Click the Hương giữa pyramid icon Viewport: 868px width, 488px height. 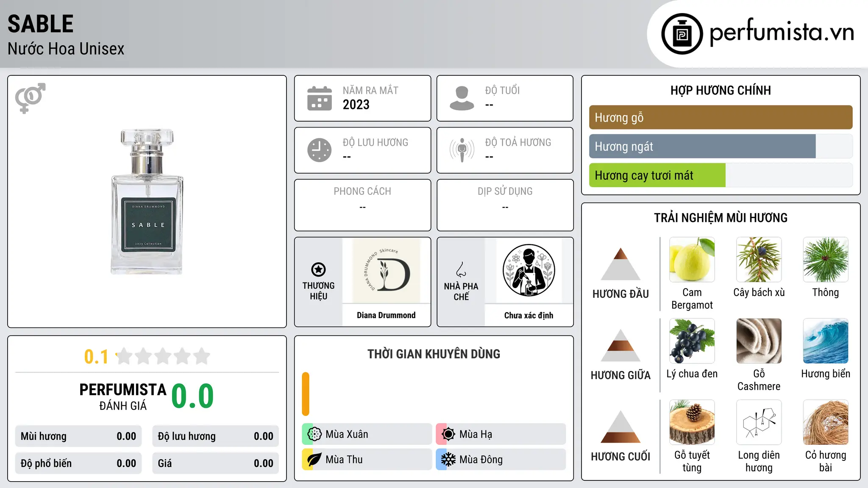click(620, 345)
